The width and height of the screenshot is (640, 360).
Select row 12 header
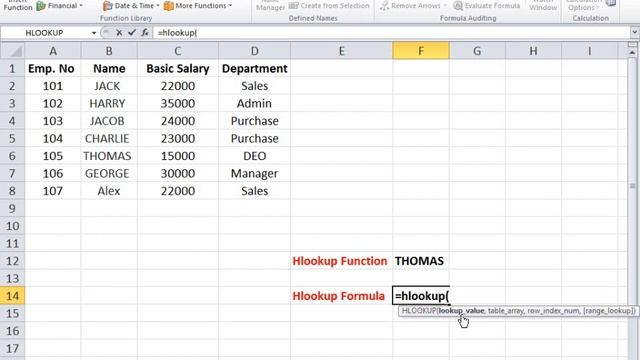coord(12,261)
